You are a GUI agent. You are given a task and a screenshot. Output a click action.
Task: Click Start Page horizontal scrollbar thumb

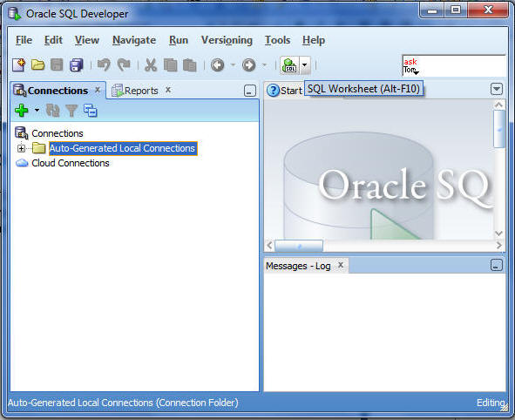pyautogui.click(x=299, y=246)
